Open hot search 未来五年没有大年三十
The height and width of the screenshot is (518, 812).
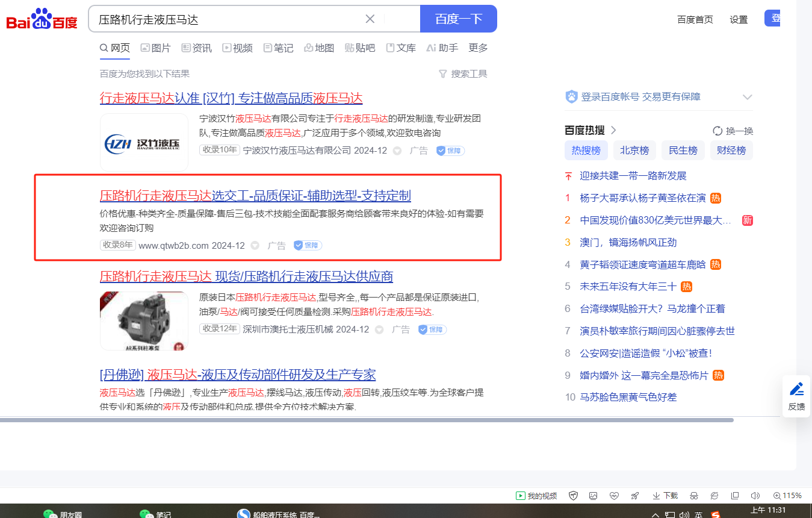(x=628, y=287)
